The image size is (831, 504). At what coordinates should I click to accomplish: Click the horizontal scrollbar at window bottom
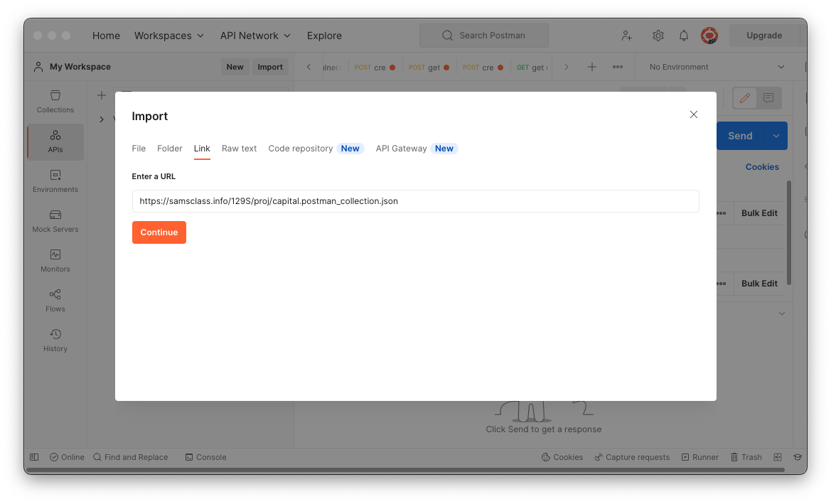[405, 470]
